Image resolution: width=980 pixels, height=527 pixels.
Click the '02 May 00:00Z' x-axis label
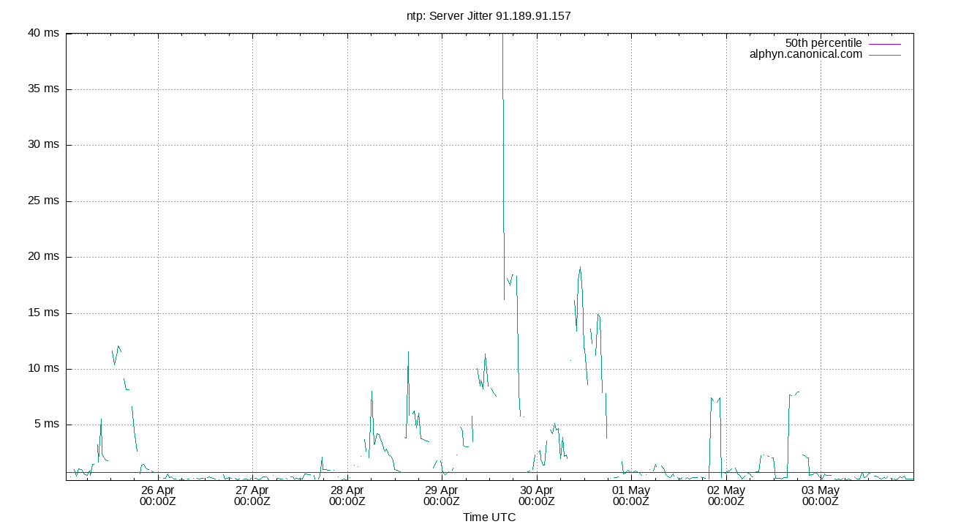coord(726,496)
